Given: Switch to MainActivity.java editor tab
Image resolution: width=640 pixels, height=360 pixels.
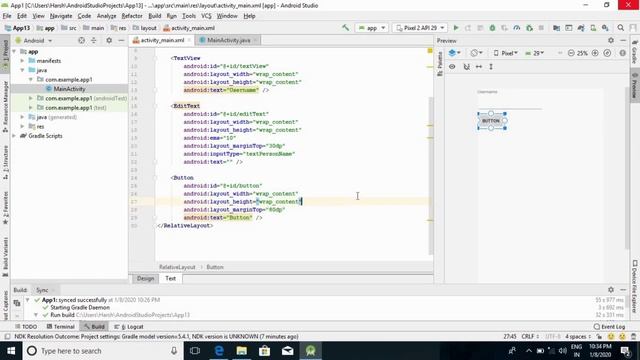Looking at the screenshot, I should point(228,40).
